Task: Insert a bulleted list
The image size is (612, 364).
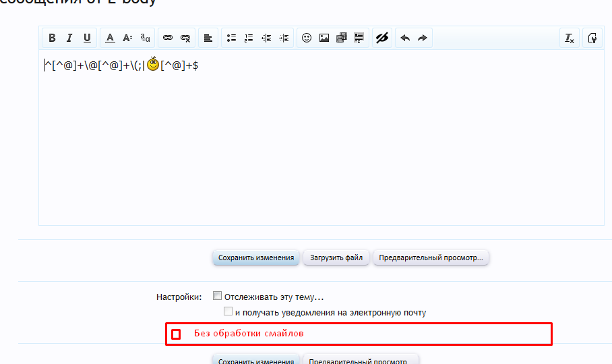Action: tap(231, 38)
